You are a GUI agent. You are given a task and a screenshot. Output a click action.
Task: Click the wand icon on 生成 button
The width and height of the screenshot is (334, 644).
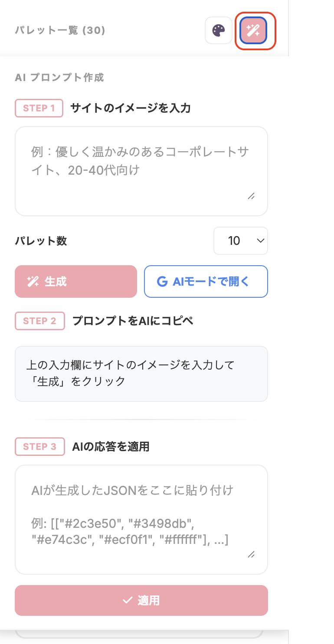(x=33, y=282)
